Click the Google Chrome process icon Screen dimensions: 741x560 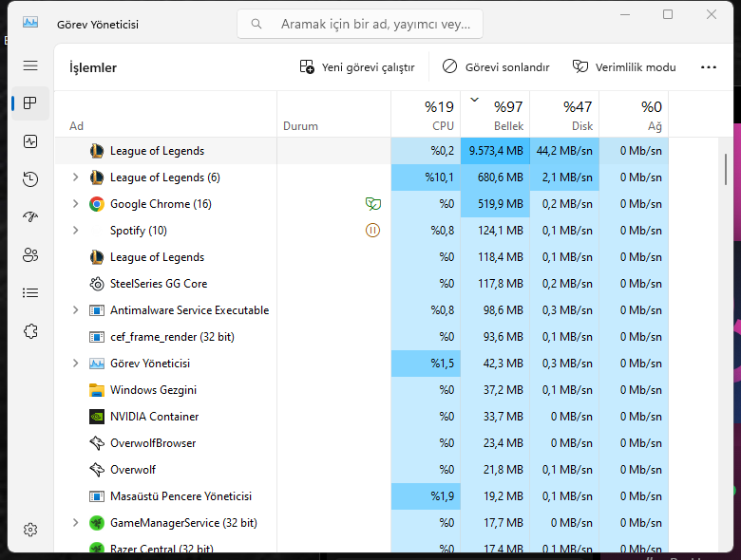pyautogui.click(x=97, y=204)
